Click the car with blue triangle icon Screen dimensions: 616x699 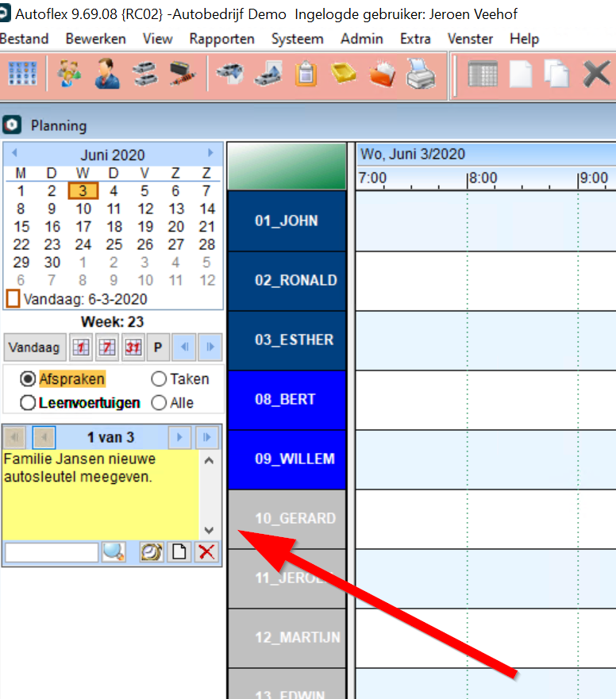tap(268, 74)
